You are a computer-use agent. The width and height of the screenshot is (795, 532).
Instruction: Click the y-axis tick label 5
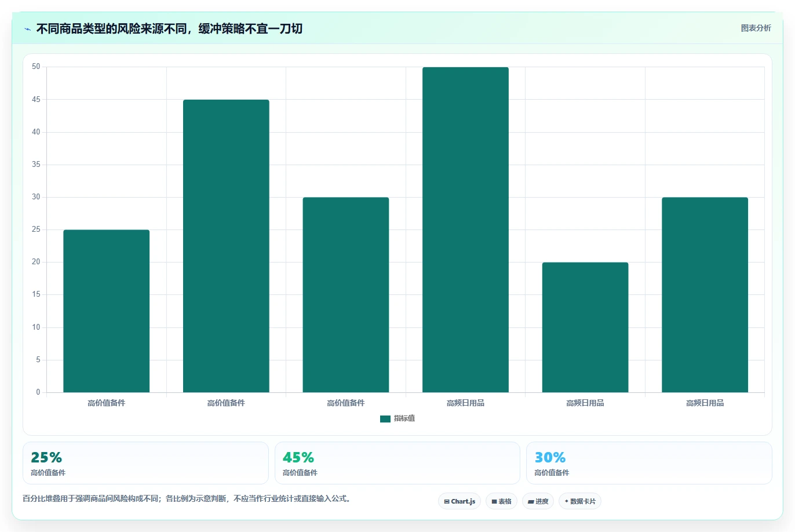[x=38, y=360]
